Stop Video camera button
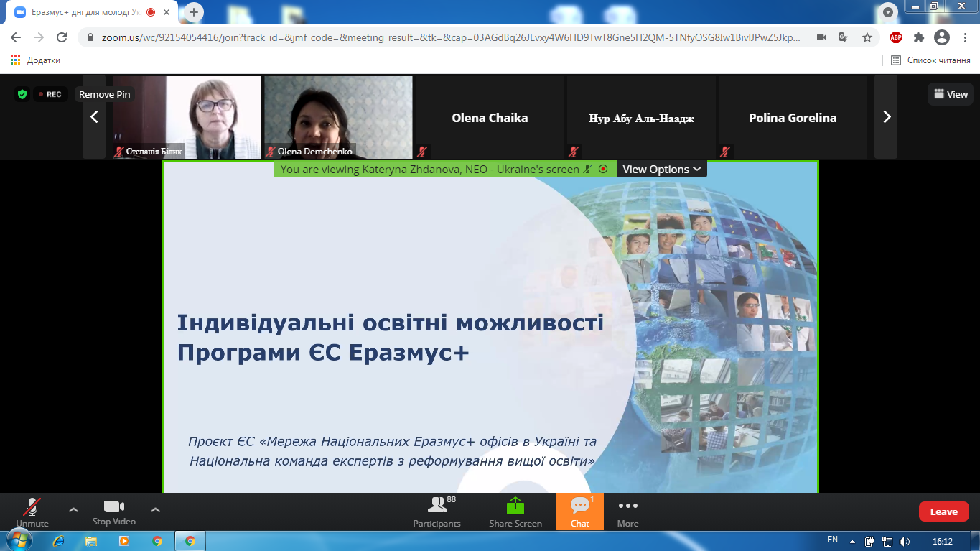This screenshot has height=551, width=980. [x=113, y=511]
